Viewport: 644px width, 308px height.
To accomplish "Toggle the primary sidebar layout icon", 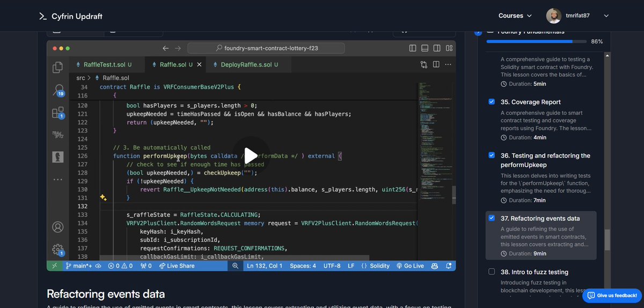I will point(413,48).
